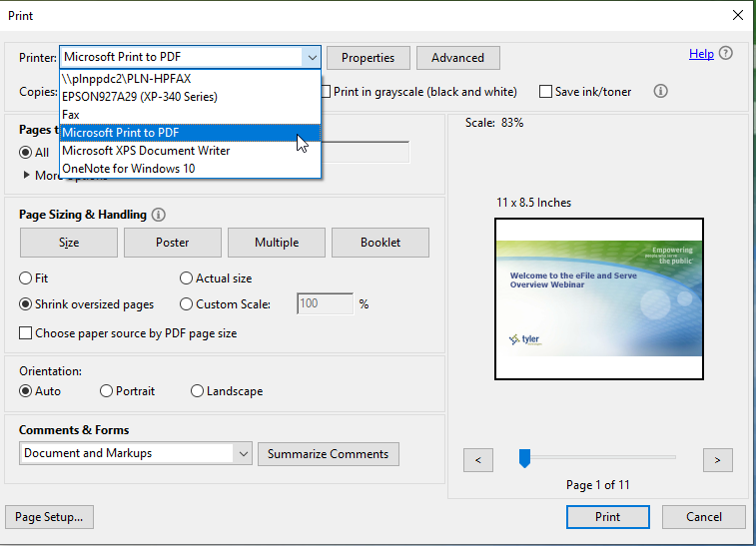The image size is (756, 546).
Task: Choose Microsoft XPS Document Writer printer
Action: (146, 151)
